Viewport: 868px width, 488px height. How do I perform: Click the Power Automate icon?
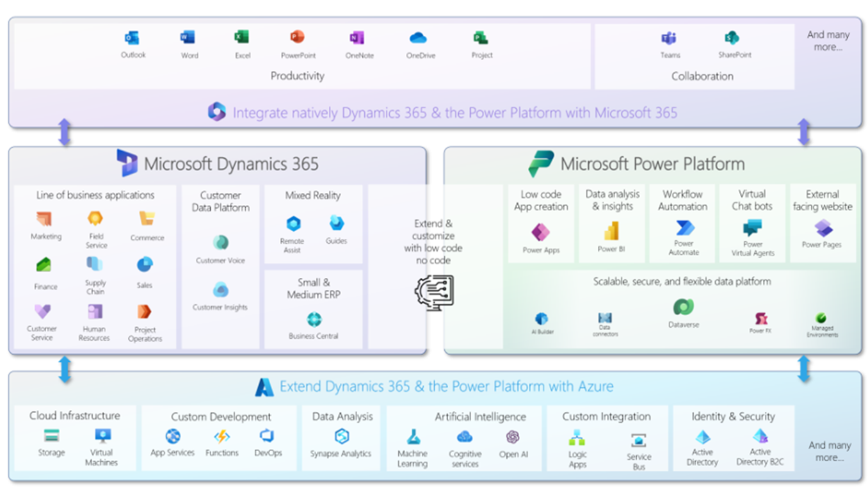coord(684,228)
